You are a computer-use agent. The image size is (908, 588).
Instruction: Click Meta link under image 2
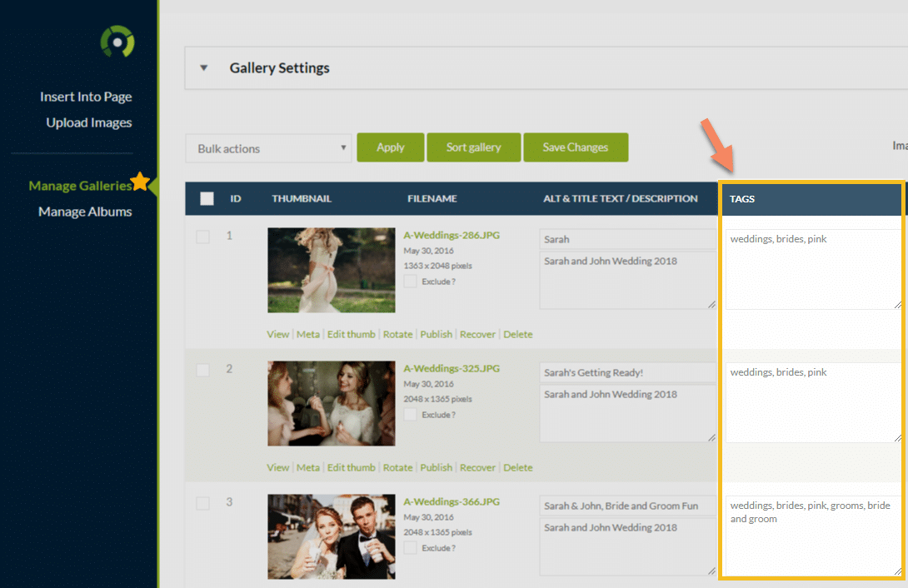[x=308, y=467]
